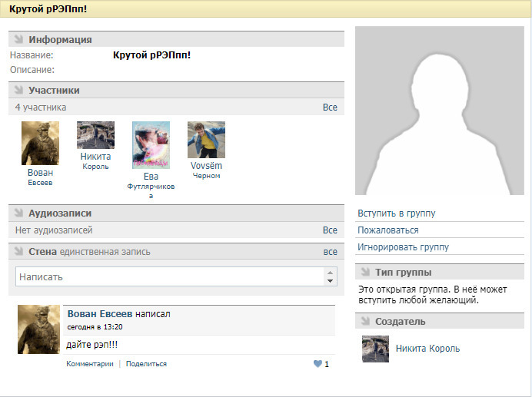Open the Никита Король name link under members
The height and width of the screenshot is (397, 532).
pos(95,161)
